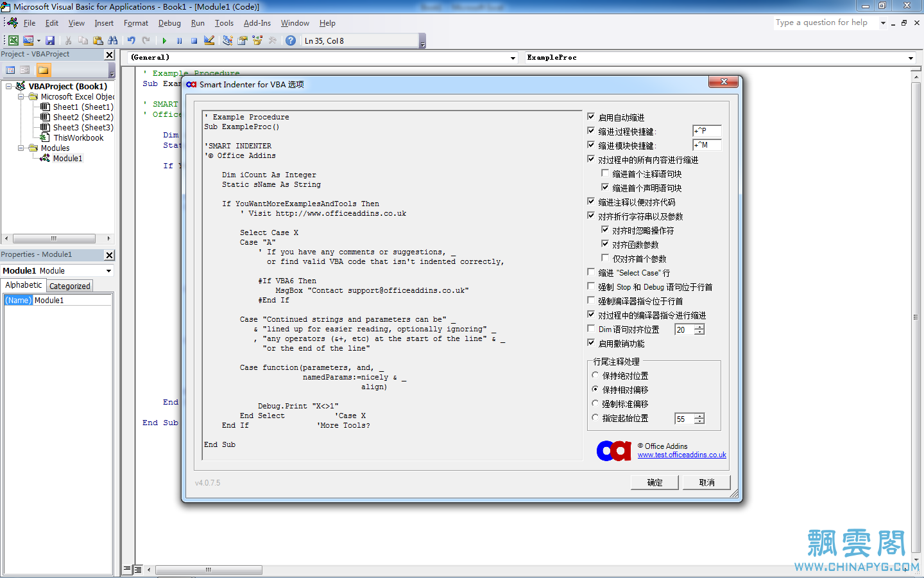Toggle 缩进首个注释语句块 checkbox

click(605, 173)
